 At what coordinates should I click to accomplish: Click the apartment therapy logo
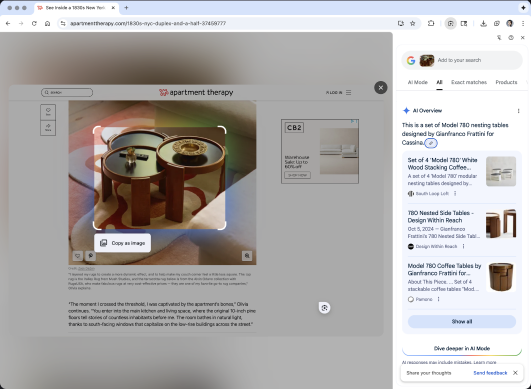coord(196,92)
